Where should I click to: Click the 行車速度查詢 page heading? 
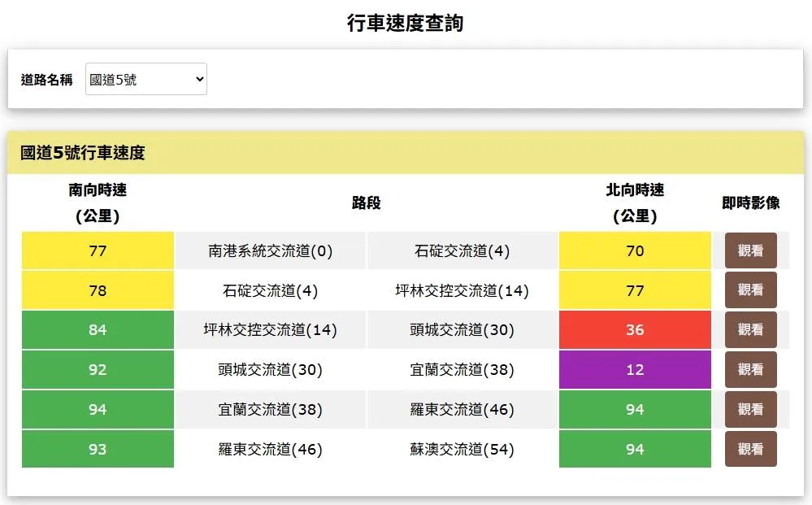tap(406, 23)
